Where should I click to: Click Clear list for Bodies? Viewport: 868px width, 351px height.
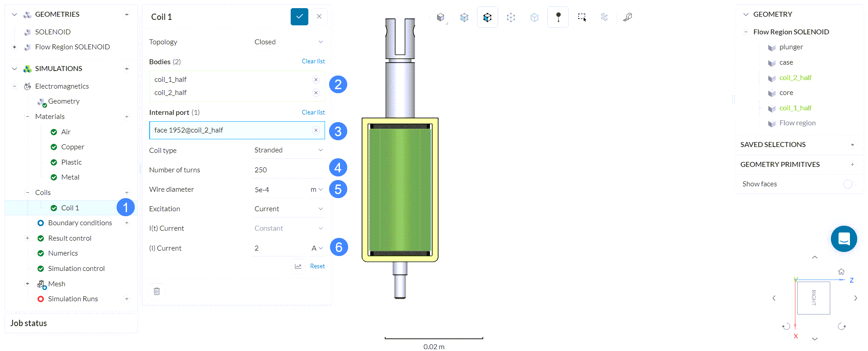point(313,62)
